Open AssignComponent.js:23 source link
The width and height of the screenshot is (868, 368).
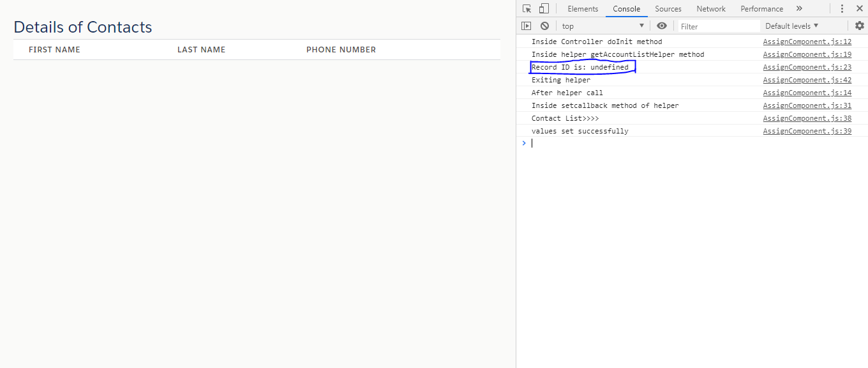point(807,67)
